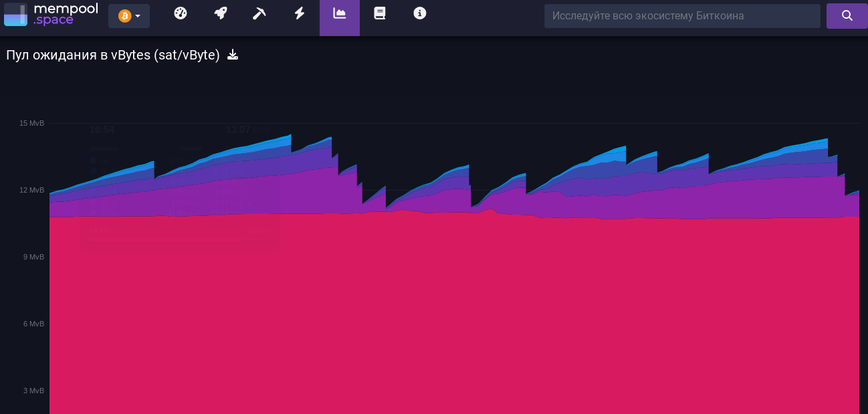Open the About info icon
Viewport: 868px width, 414px height.
coord(420,13)
